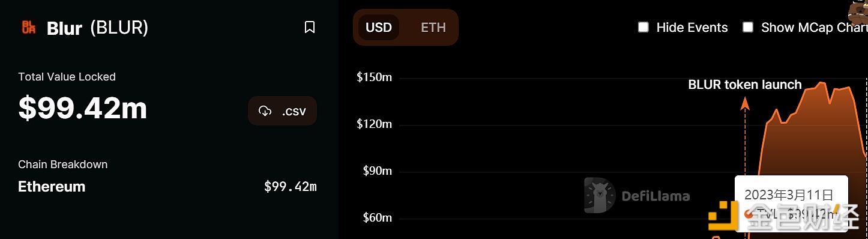This screenshot has width=868, height=239.
Task: Click the 2023年3月11日 tooltip date
Action: pyautogui.click(x=789, y=195)
